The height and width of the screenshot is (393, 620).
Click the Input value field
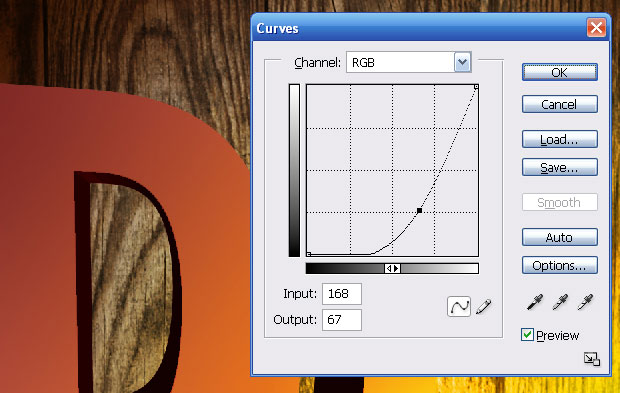pos(342,294)
